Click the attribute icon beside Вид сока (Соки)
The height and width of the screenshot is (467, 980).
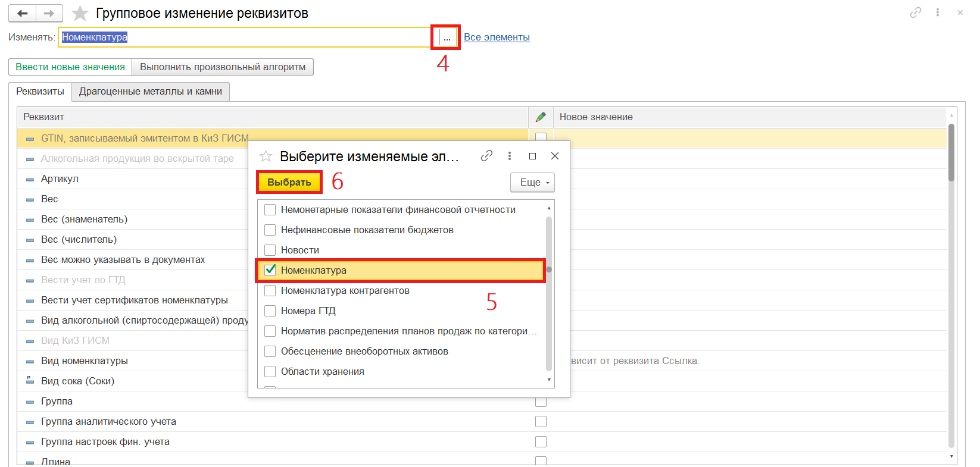pyautogui.click(x=30, y=381)
